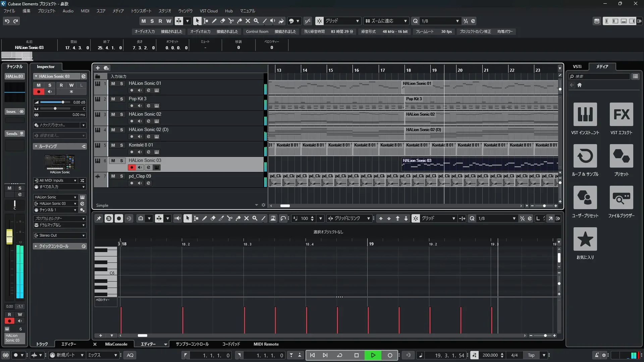Expand the Quick Controls inspector section
Screen dimensions: 644x362
[36, 246]
